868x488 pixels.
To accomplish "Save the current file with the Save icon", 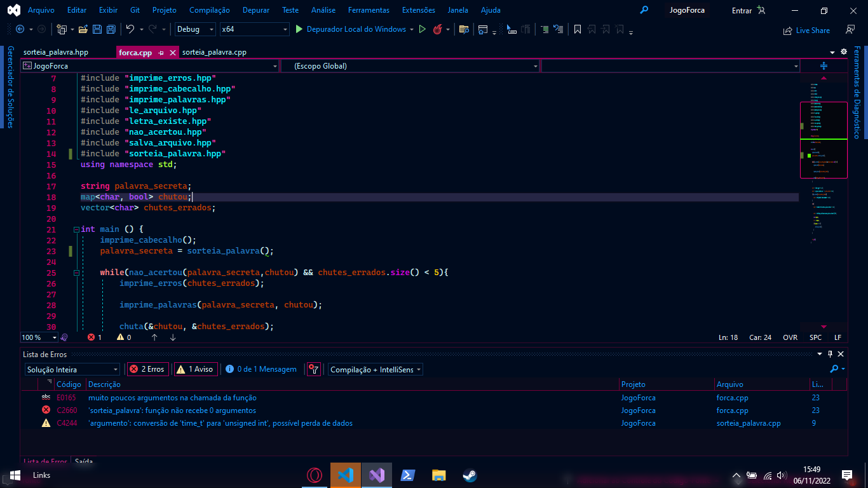I will point(97,29).
